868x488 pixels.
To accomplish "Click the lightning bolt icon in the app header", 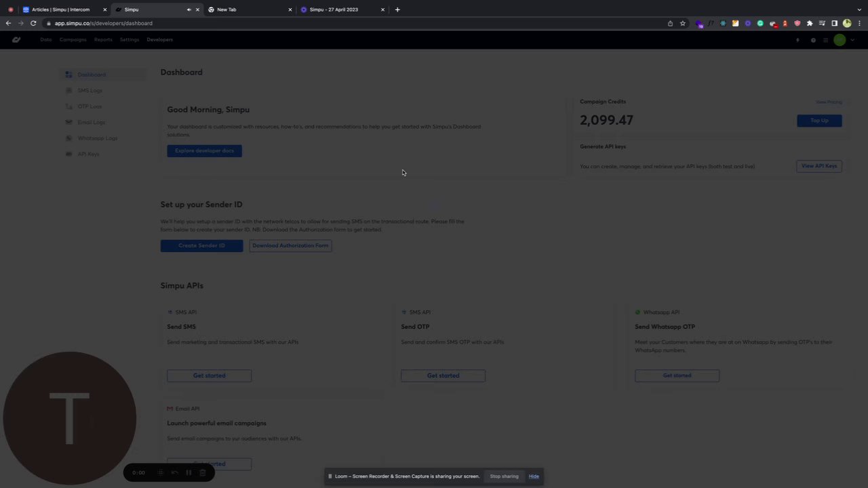I will (797, 40).
